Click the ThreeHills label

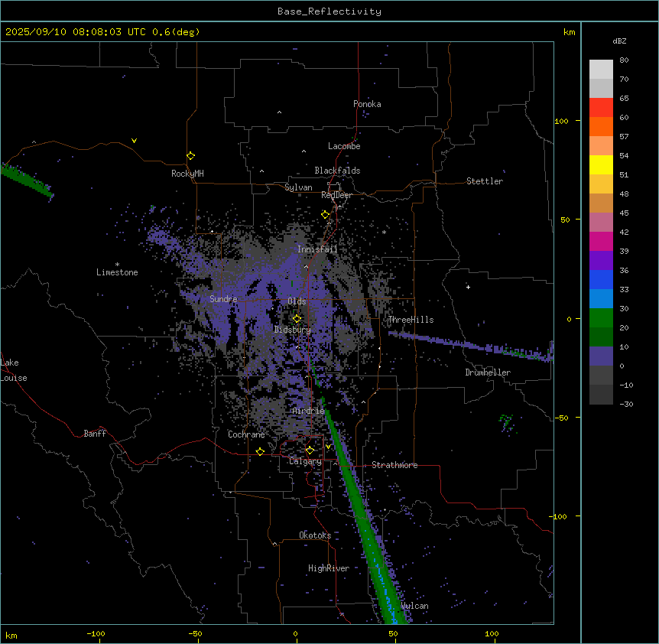(411, 320)
